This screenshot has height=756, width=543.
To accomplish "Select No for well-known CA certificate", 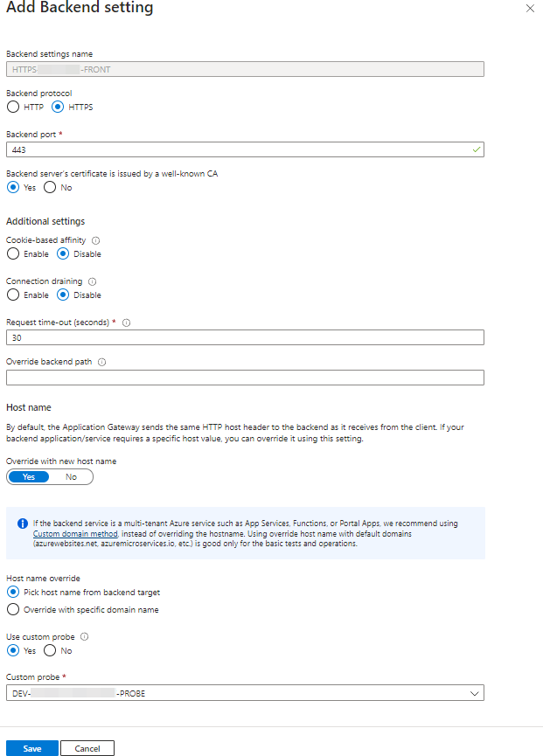I will [50, 188].
